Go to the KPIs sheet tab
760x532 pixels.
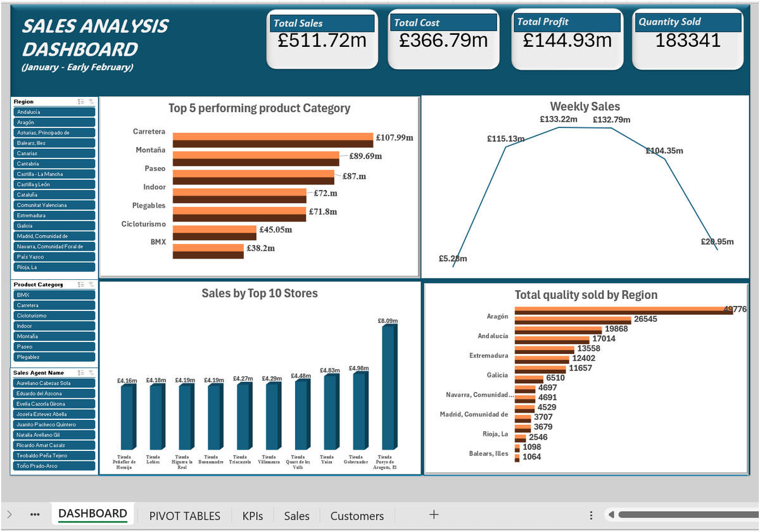click(x=253, y=516)
